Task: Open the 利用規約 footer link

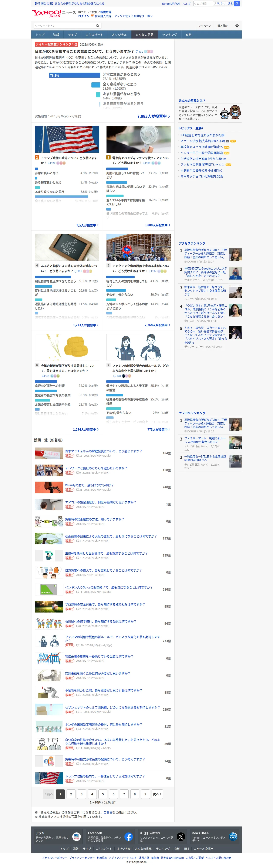Action: [x=101, y=858]
